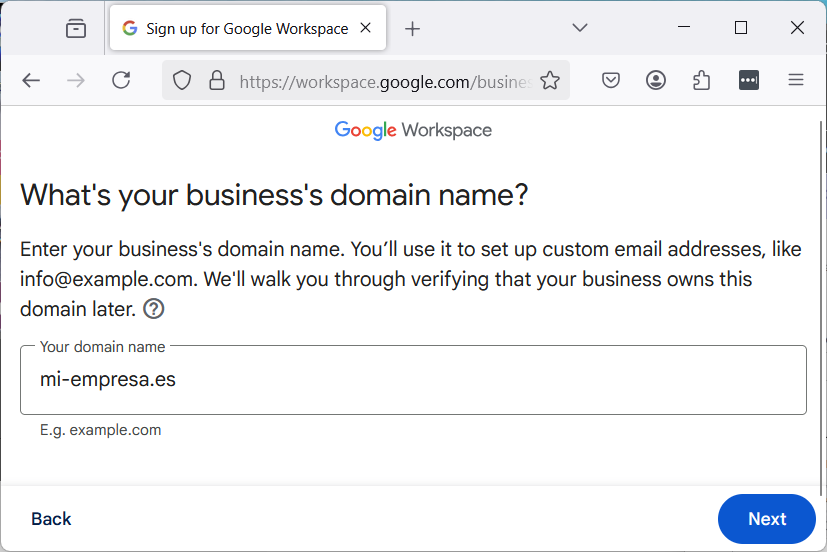The image size is (827, 552).
Task: Open the Extensions puzzle piece icon
Action: (702, 81)
